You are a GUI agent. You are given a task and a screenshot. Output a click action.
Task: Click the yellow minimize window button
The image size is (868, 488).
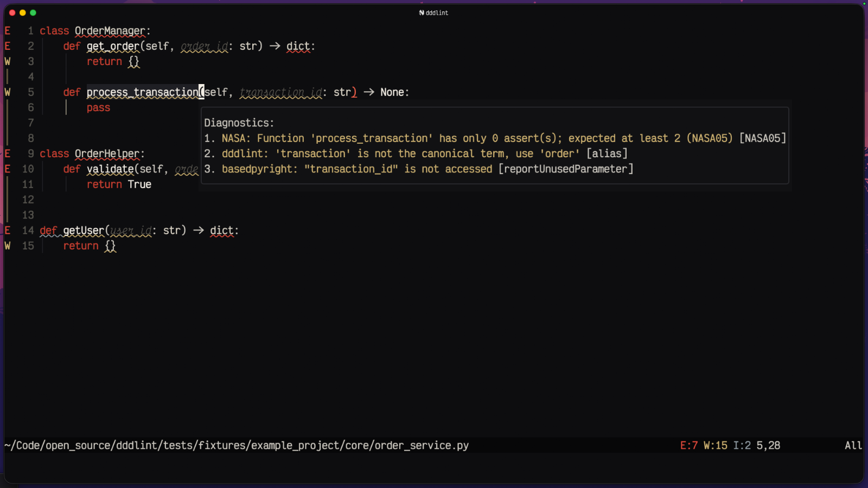(22, 12)
